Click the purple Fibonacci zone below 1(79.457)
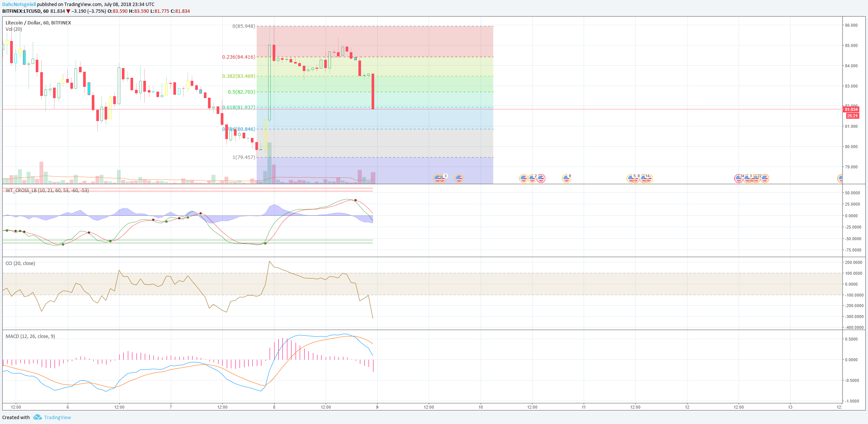This screenshot has width=868, height=424. click(x=375, y=170)
